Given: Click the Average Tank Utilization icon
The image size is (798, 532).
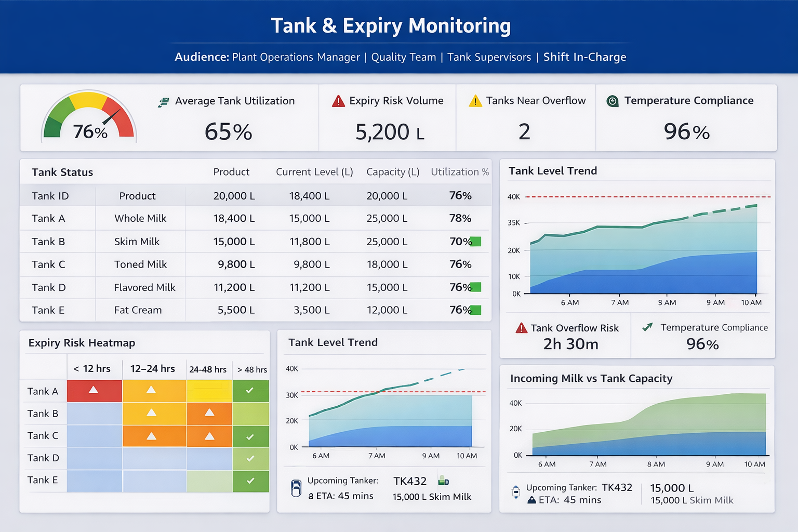Looking at the screenshot, I should (x=164, y=102).
